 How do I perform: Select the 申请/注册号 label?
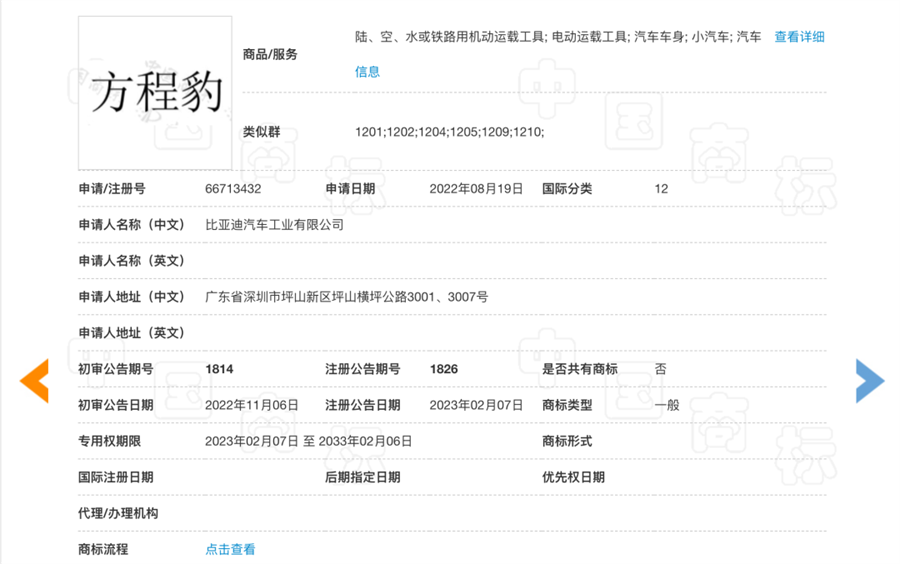112,189
